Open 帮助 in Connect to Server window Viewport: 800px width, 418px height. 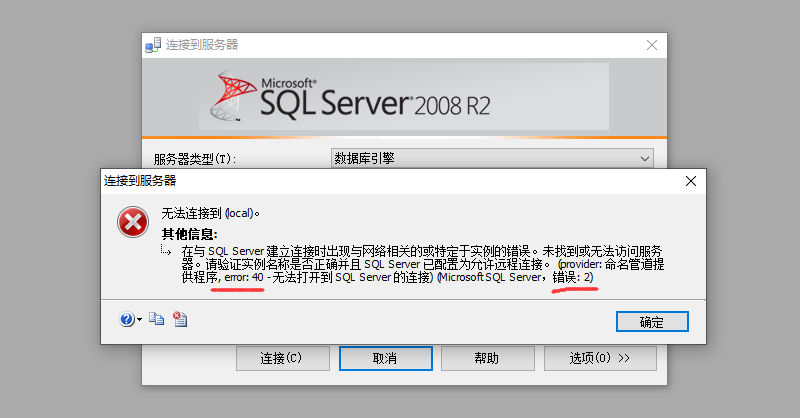pyautogui.click(x=488, y=358)
